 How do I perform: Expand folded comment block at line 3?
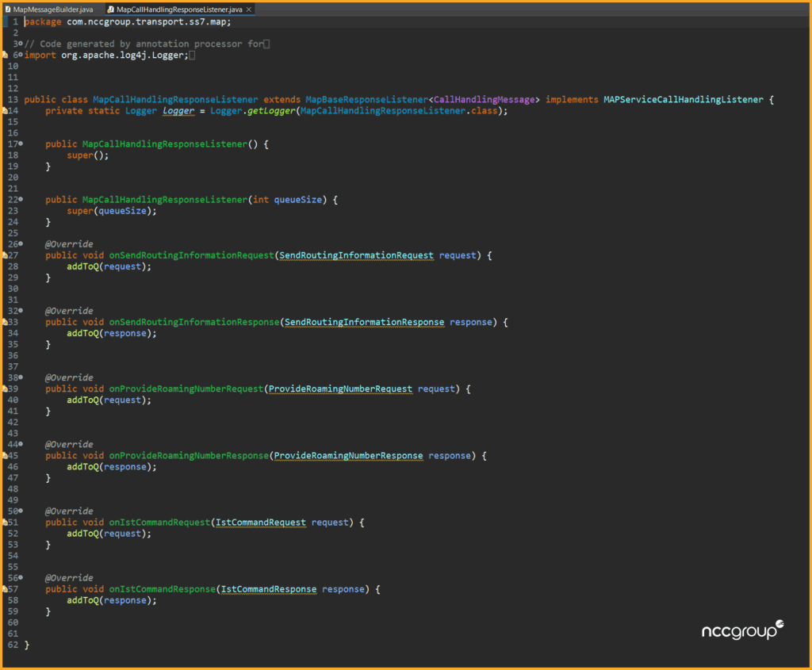[x=21, y=44]
